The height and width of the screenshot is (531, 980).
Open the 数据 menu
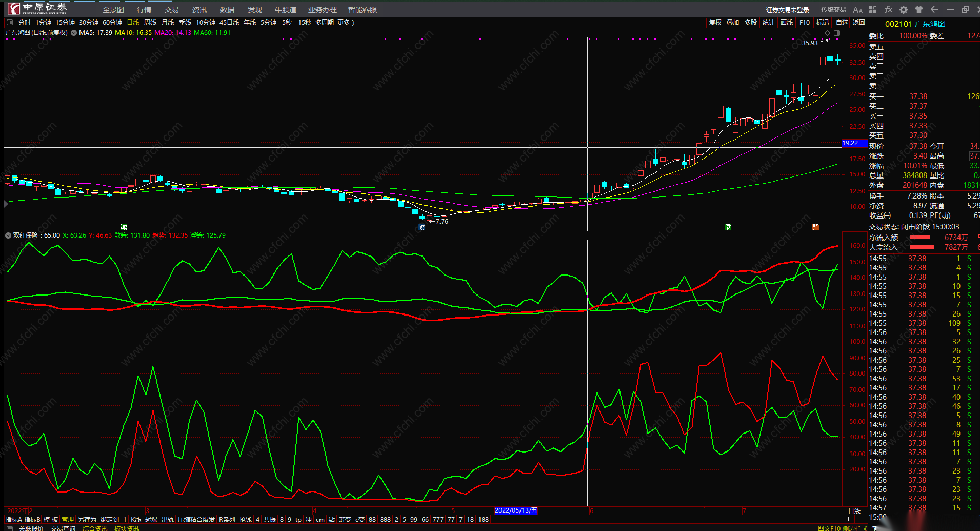coord(227,10)
